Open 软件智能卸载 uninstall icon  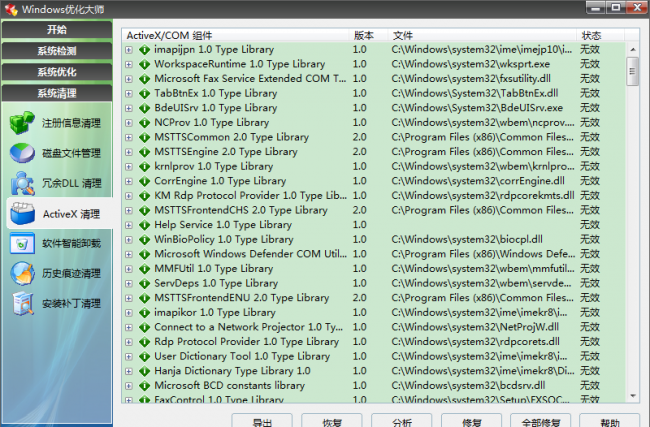[x=22, y=243]
